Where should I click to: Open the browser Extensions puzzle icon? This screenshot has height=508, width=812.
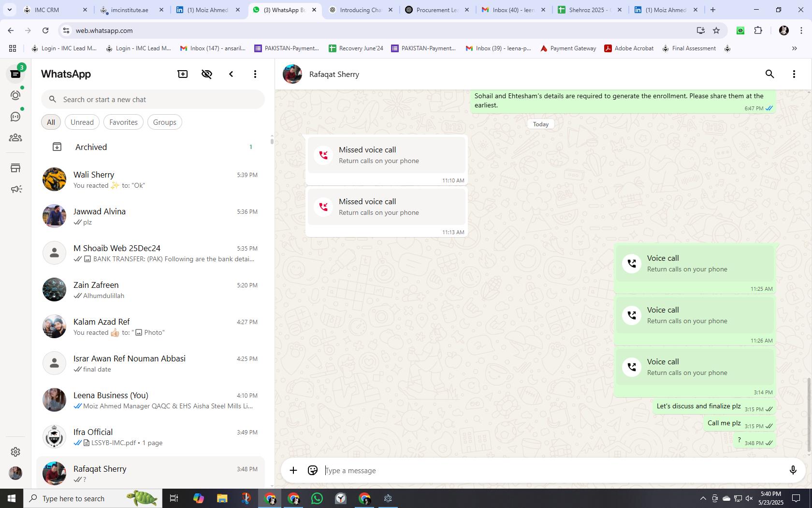click(x=758, y=30)
